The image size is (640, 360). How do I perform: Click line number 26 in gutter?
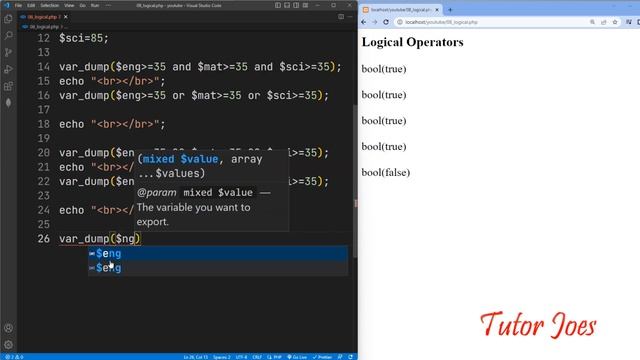pos(44,238)
